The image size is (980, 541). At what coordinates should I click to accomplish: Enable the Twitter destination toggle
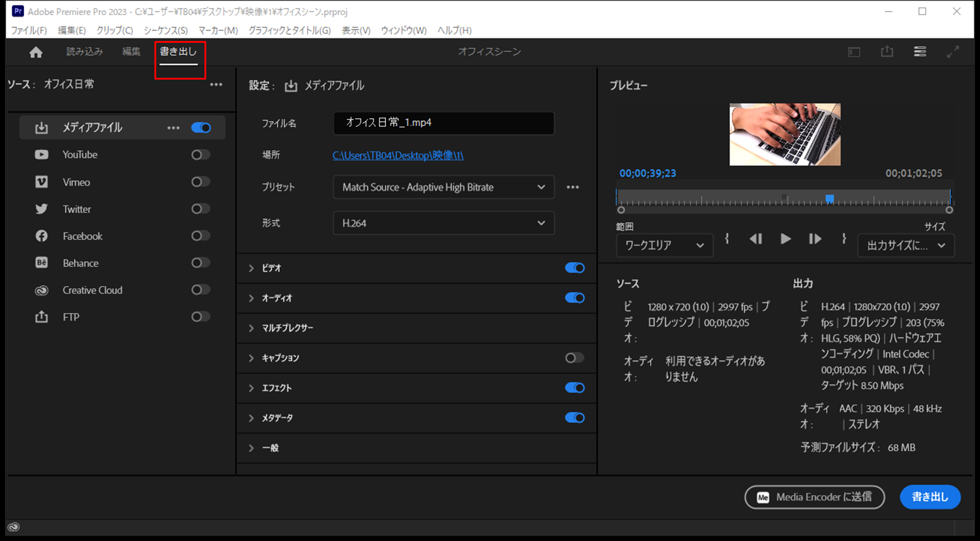(x=201, y=209)
